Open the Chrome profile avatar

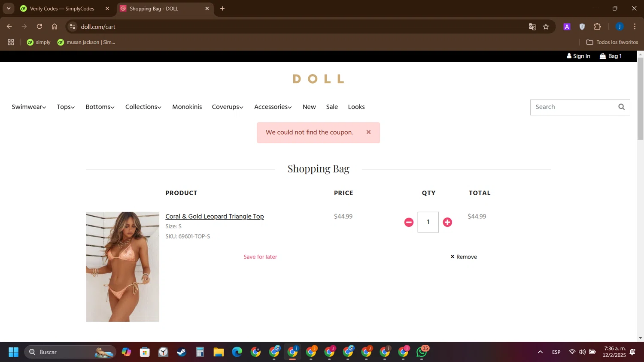tap(620, 27)
